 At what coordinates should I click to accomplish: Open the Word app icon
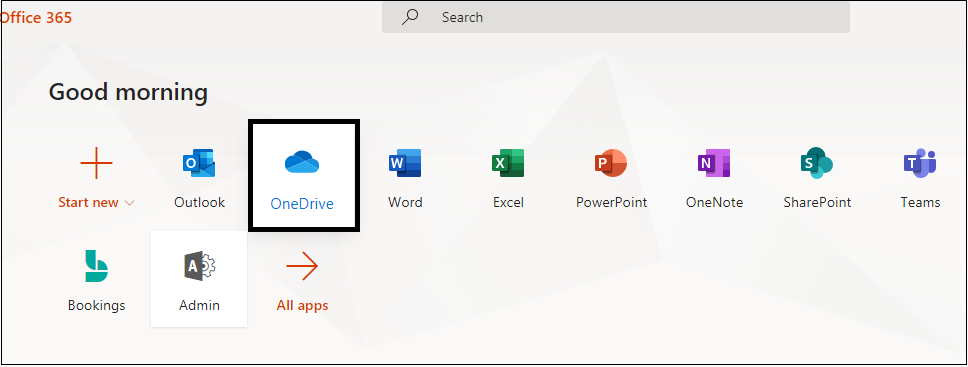[x=405, y=163]
